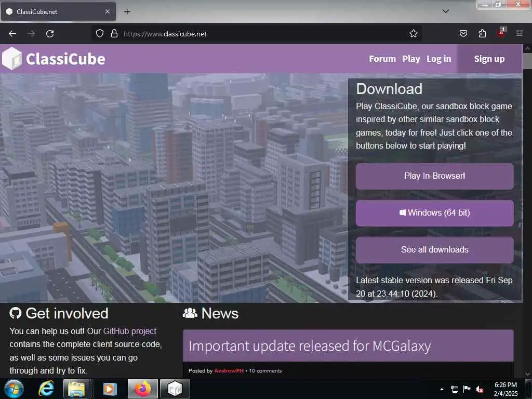The image size is (532, 399).
Task: Open the Firefox hamburger menu
Action: point(520,33)
